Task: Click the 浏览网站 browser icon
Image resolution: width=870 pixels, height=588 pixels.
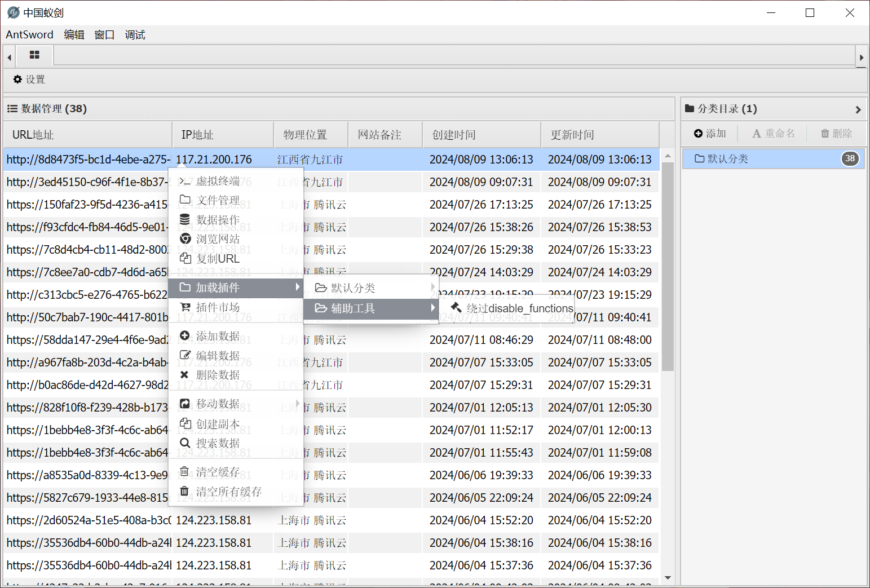Action: pyautogui.click(x=185, y=239)
